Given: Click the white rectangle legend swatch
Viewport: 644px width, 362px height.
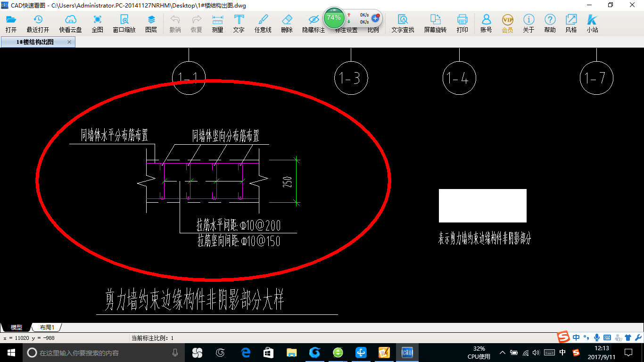Looking at the screenshot, I should [x=482, y=206].
